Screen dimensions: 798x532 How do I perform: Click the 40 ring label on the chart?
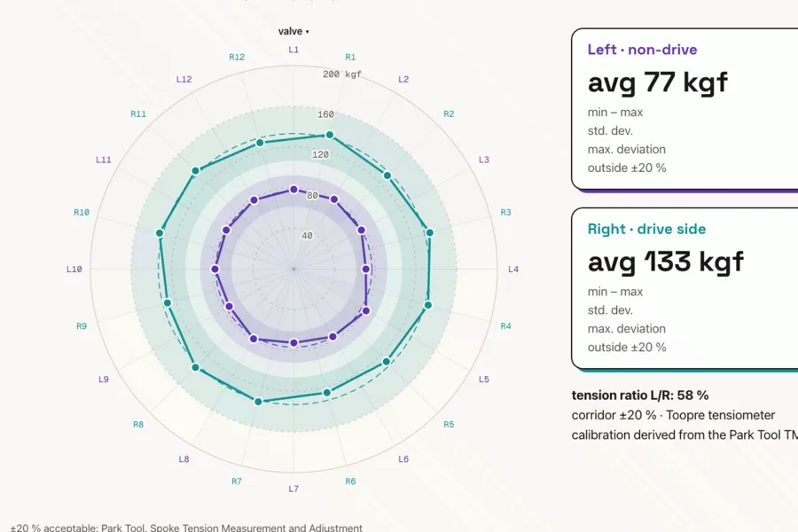[307, 235]
